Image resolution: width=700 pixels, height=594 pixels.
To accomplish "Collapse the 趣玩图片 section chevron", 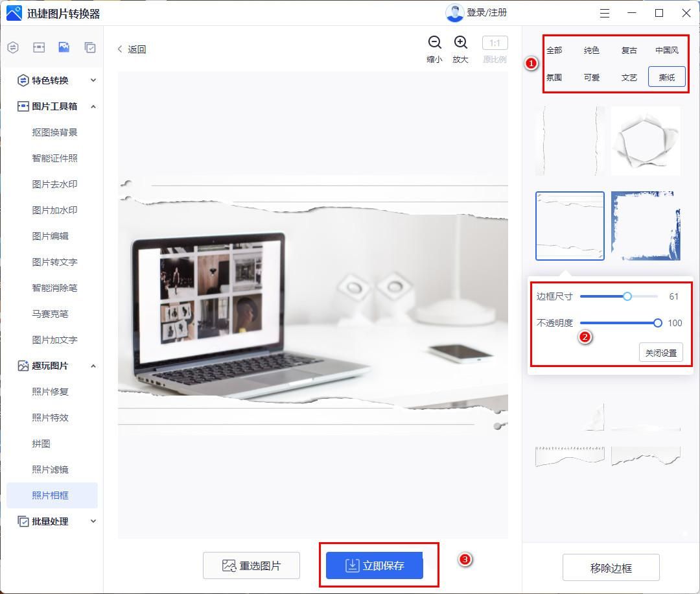I will (x=93, y=366).
